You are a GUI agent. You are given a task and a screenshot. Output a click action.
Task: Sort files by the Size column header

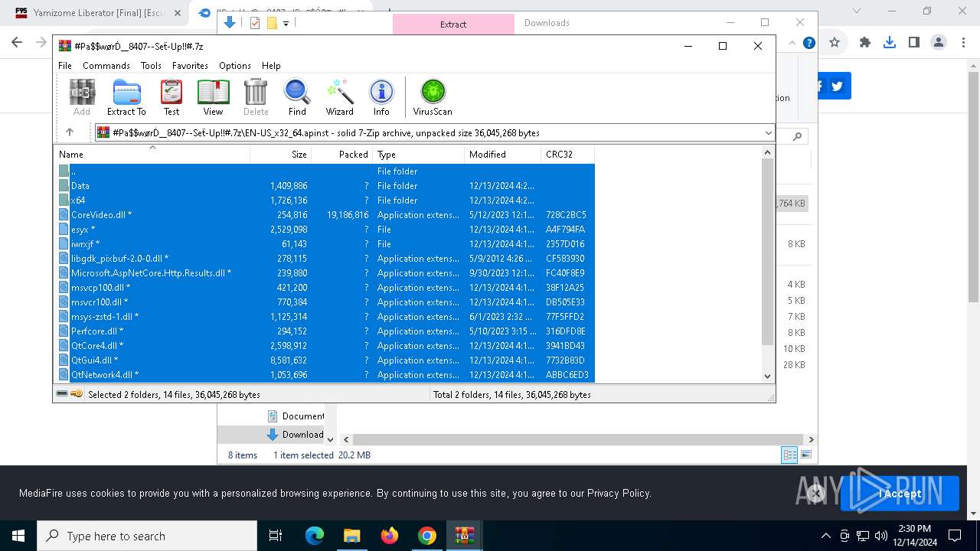280,154
